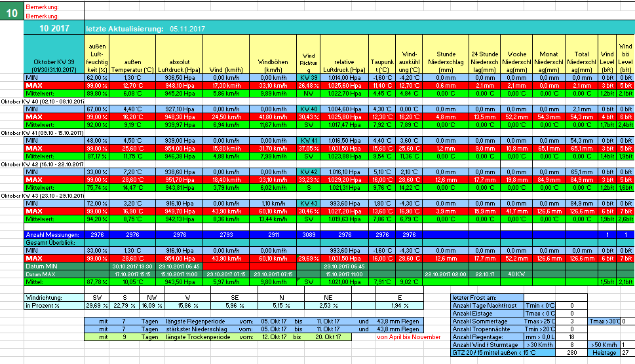Select the 'Woche Niederschlag' column header

516,54
